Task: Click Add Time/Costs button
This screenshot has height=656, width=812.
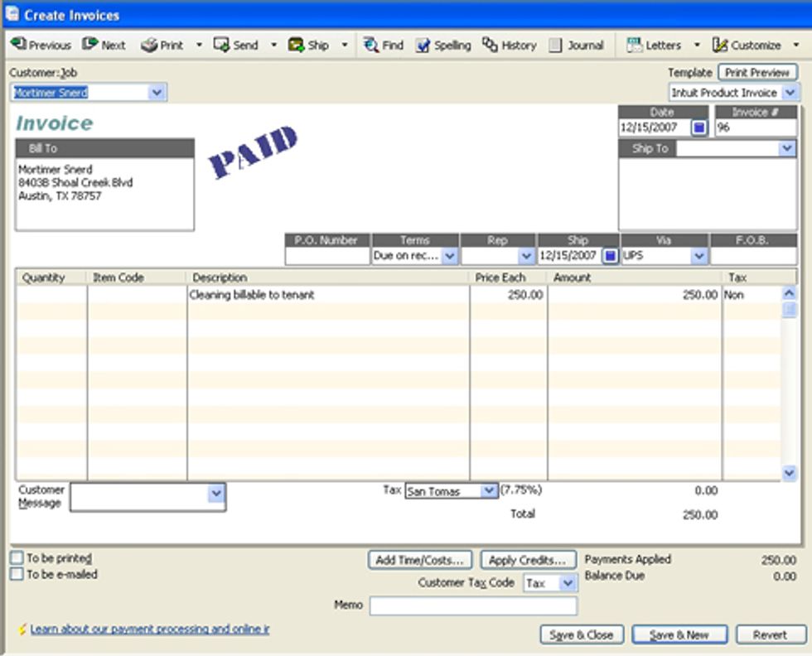Action: [420, 560]
